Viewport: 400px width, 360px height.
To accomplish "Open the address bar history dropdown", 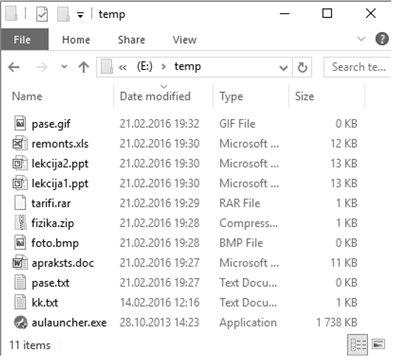I will click(x=283, y=68).
